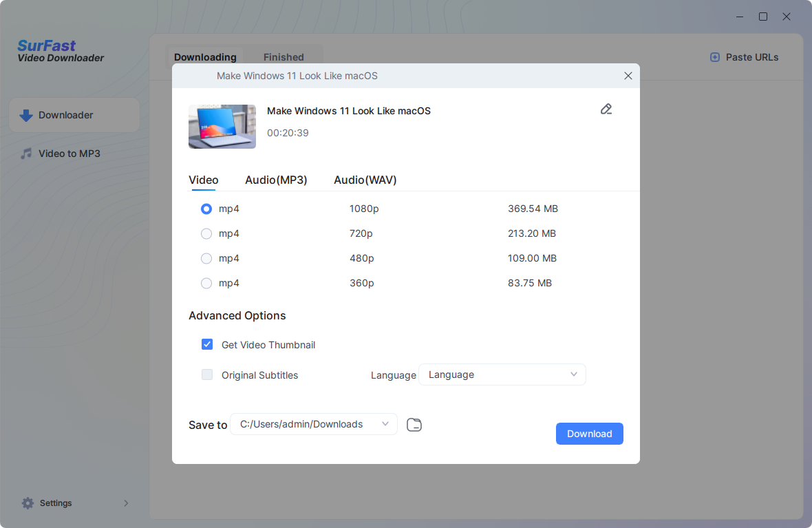Open the Downloader sidebar item

pyautogui.click(x=74, y=115)
